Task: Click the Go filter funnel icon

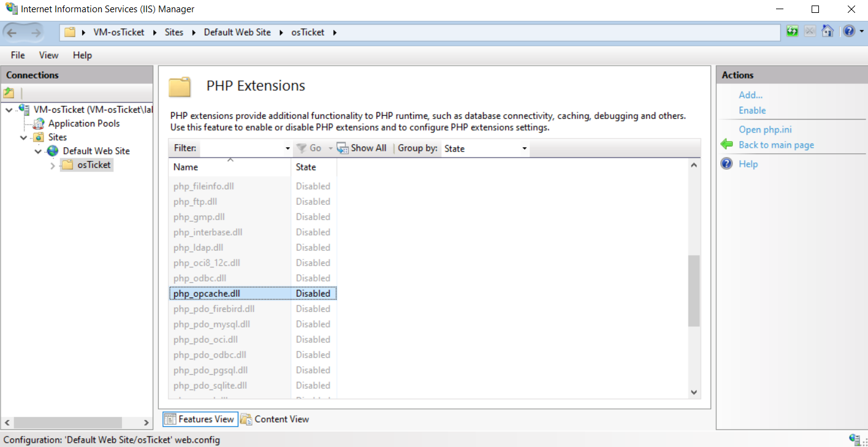Action: [302, 148]
